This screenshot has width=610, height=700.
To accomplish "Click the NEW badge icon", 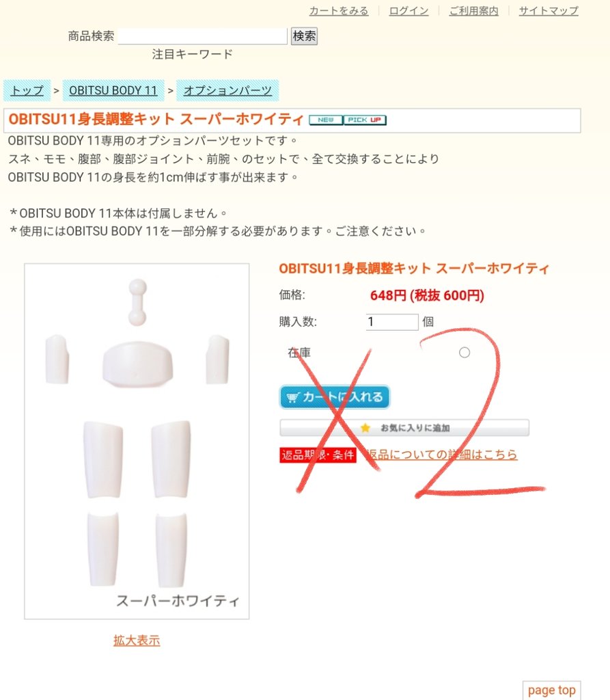I will (x=326, y=120).
